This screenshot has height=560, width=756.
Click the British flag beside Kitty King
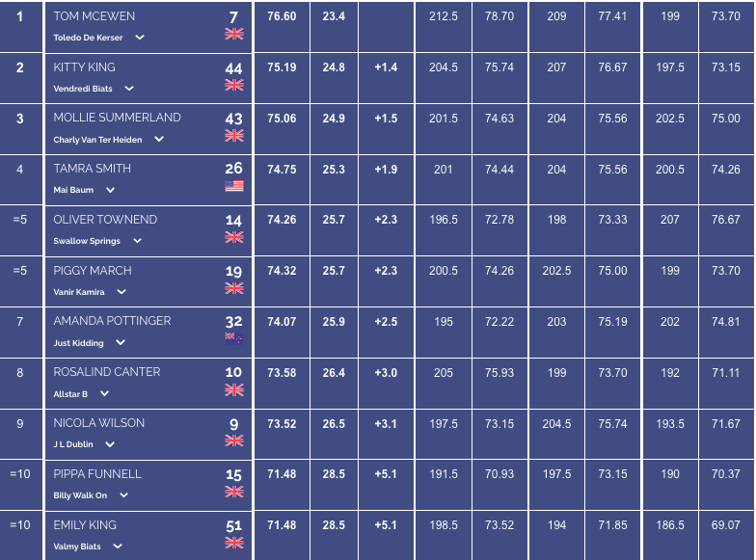[x=233, y=85]
